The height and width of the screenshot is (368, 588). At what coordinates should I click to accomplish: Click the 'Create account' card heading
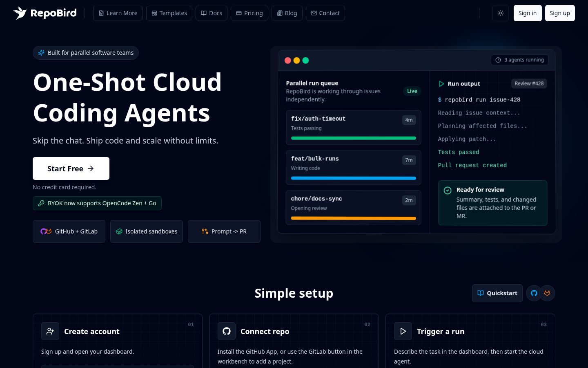(92, 332)
